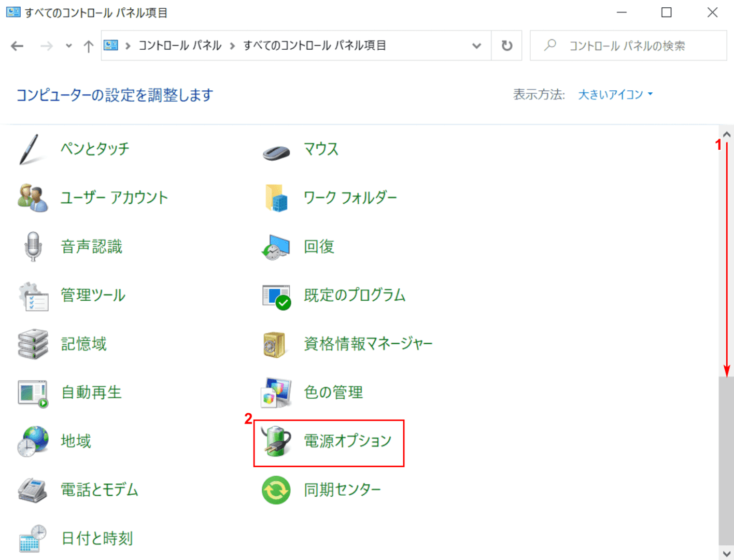Open the 回復 recovery icon
The image size is (734, 560).
pyautogui.click(x=276, y=247)
